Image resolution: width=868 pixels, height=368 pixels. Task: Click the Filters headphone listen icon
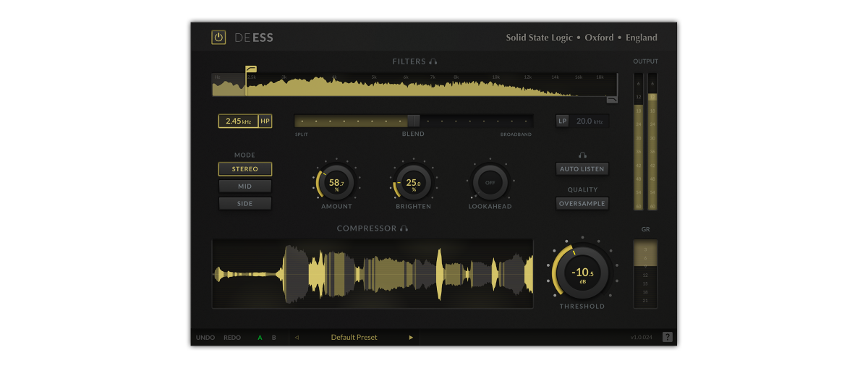pos(433,62)
